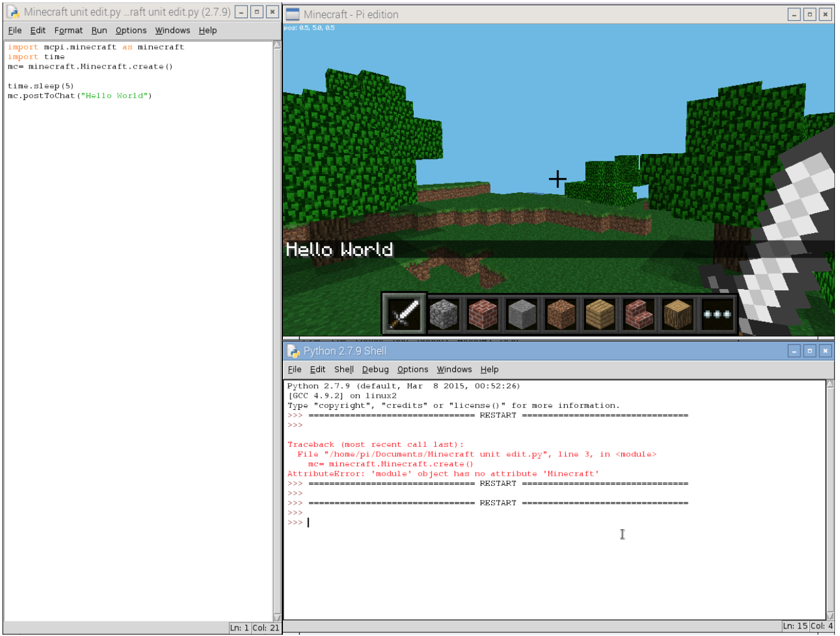
Task: Minimize the Python Shell window
Action: 794,351
